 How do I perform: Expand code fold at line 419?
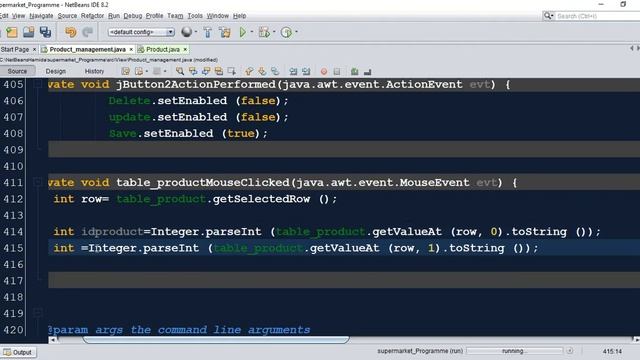click(38, 313)
